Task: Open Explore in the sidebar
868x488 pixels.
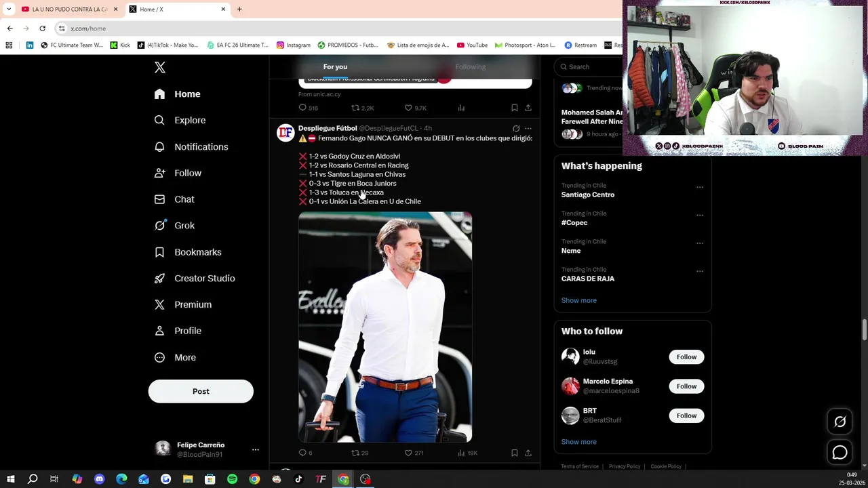Action: [180, 120]
